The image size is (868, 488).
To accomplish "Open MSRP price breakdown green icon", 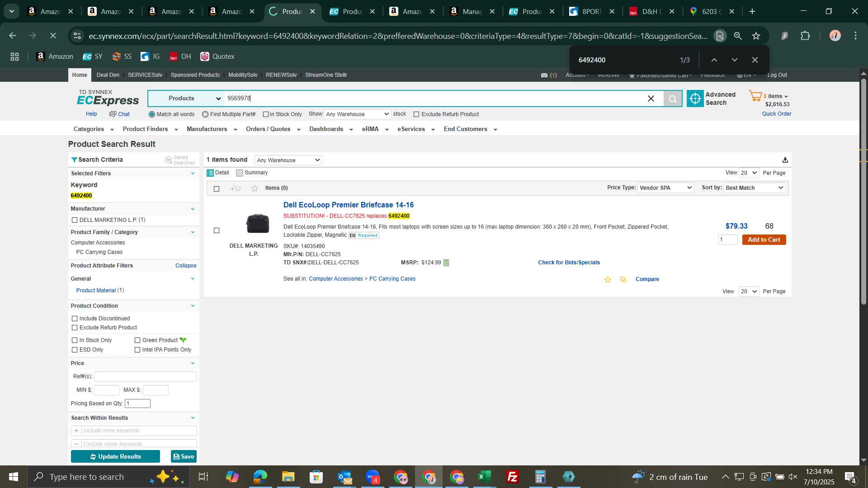I will [x=446, y=263].
